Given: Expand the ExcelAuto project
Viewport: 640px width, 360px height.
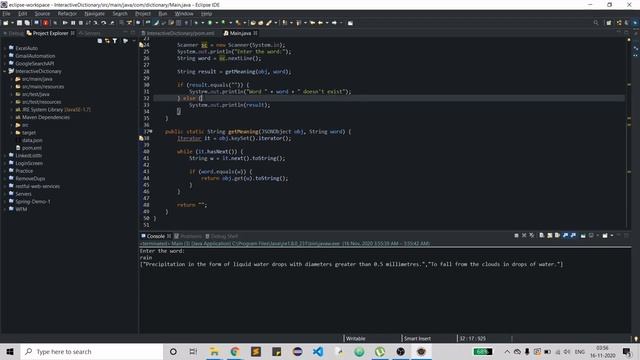Looking at the screenshot, I should click(5, 48).
